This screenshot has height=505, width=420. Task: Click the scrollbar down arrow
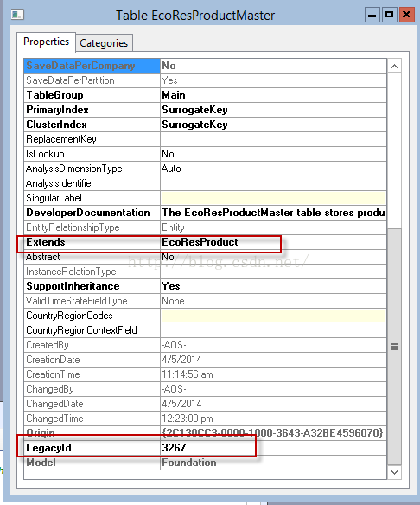[394, 472]
